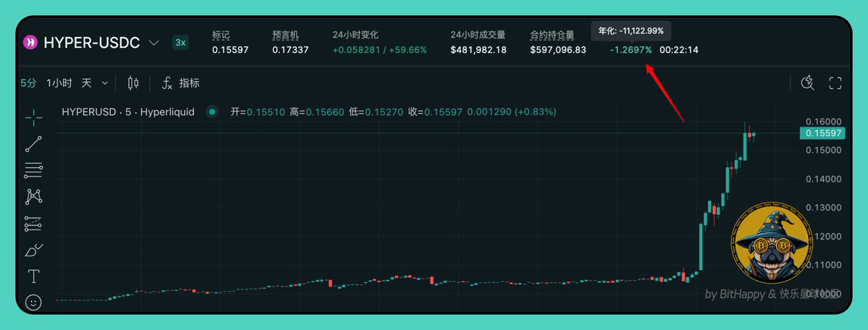Screen dimensions: 868x330
Task: Click the 0.15597 current price label
Action: coord(820,133)
